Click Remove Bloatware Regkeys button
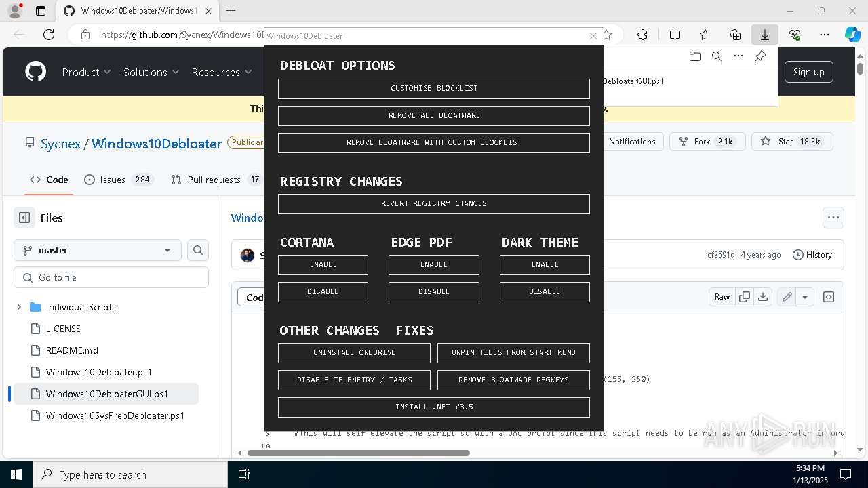Screen dimensions: 868x488 [513, 380]
